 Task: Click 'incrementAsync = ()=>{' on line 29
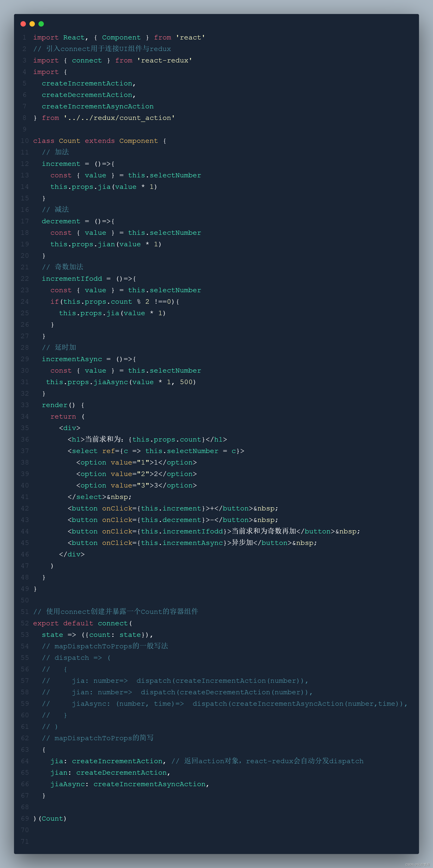89,359
